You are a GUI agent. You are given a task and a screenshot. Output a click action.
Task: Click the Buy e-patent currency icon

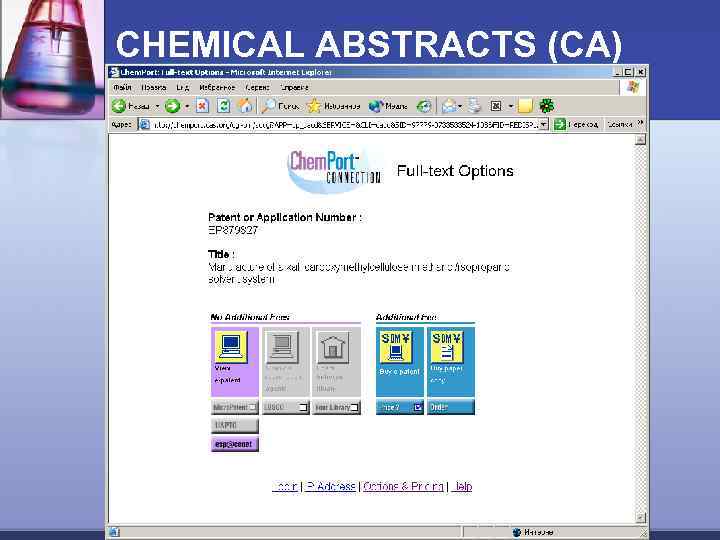tap(395, 347)
